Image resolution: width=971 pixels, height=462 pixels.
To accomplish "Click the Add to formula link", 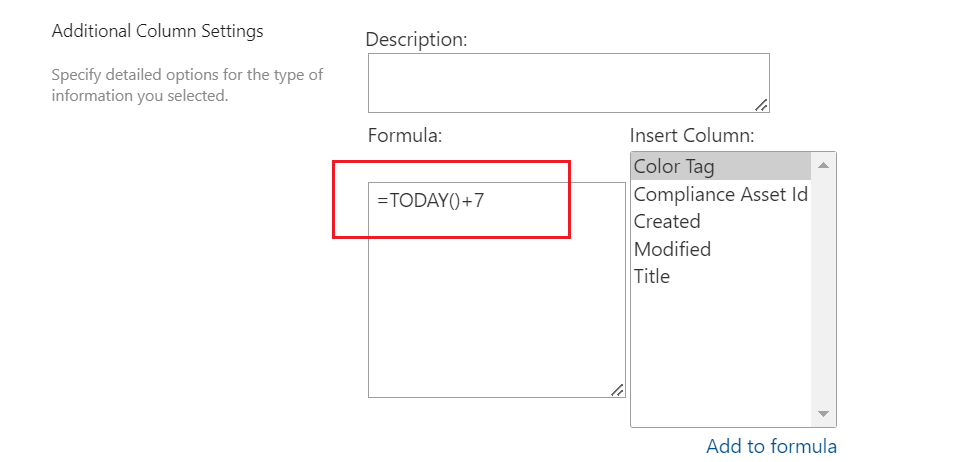I will pyautogui.click(x=771, y=446).
